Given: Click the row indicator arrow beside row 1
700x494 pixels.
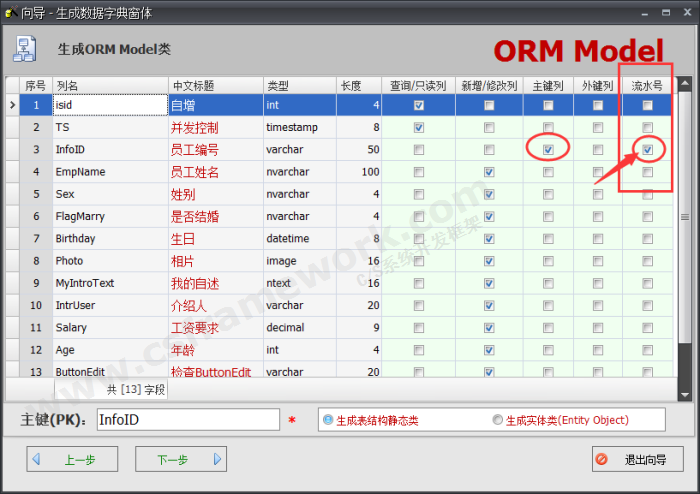Looking at the screenshot, I should (x=12, y=105).
